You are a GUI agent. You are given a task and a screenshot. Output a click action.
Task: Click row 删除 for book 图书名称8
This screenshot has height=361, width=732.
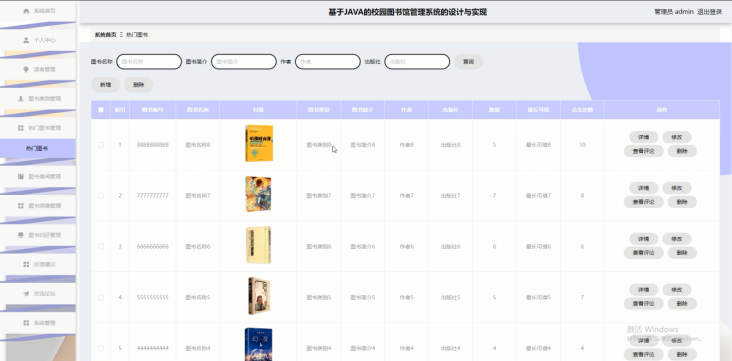pos(682,151)
